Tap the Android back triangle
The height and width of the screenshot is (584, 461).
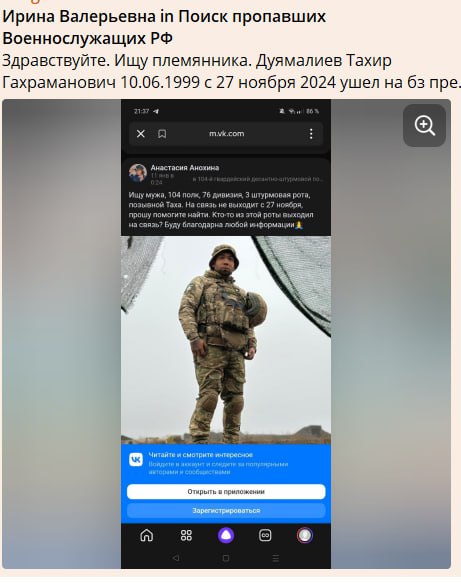pyautogui.click(x=176, y=558)
